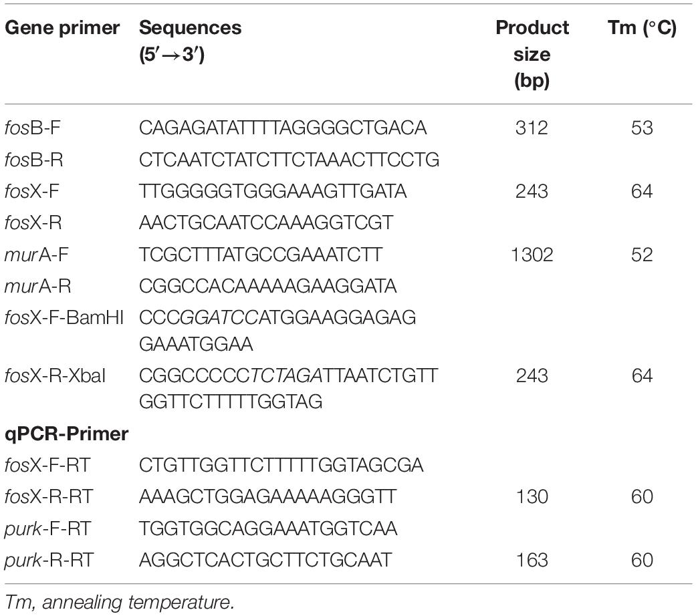Click the Product size column header
Image resolution: width=696 pixels, height=616 pixels.
tap(532, 55)
